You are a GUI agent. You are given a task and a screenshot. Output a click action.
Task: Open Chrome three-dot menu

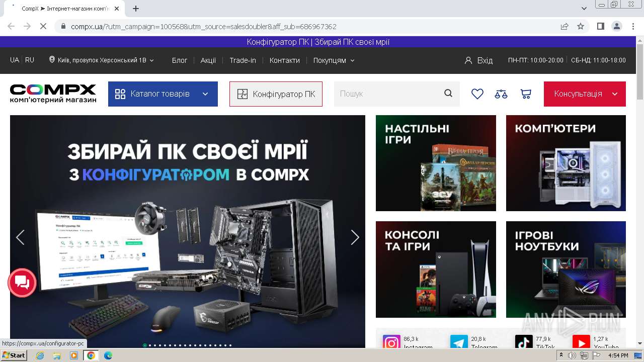632,26
